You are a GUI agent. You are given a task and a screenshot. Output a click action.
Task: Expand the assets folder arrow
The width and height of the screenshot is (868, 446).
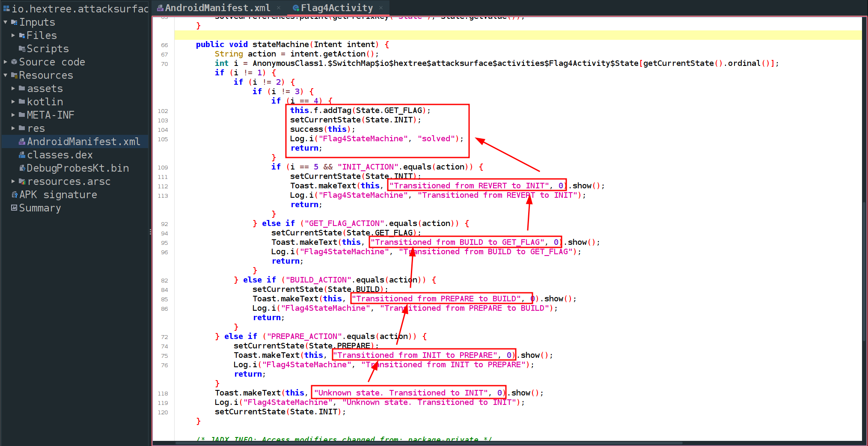point(13,88)
